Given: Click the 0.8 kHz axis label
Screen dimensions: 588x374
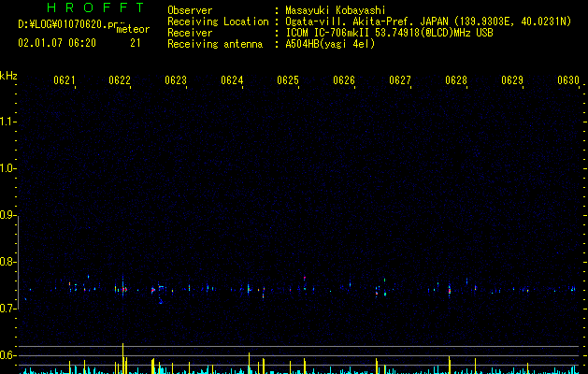Looking at the screenshot, I should [8, 262].
